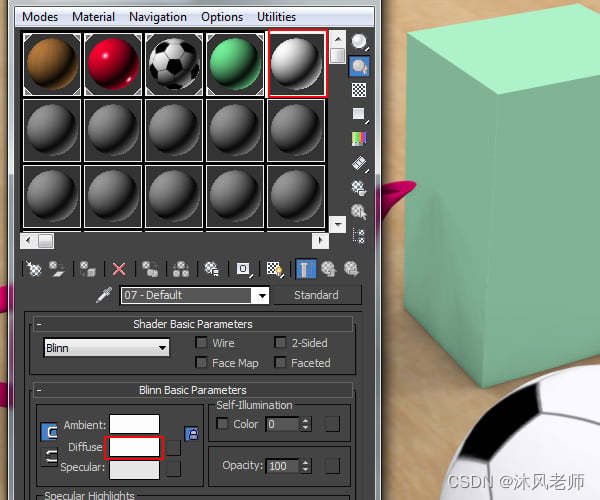Open Material Editor Options icon
600x500 pixels.
pos(359,188)
